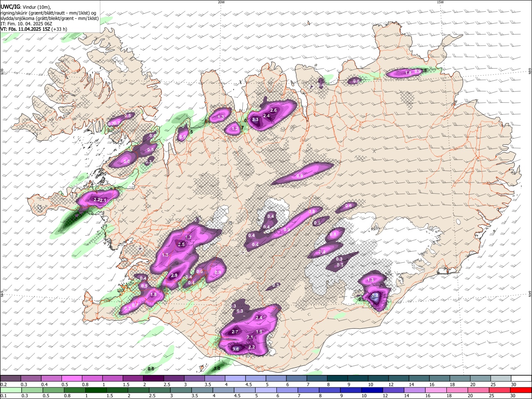Choose the bright red rainfall swatch labeled 30
This screenshot has height=399, width=532.
click(x=521, y=390)
